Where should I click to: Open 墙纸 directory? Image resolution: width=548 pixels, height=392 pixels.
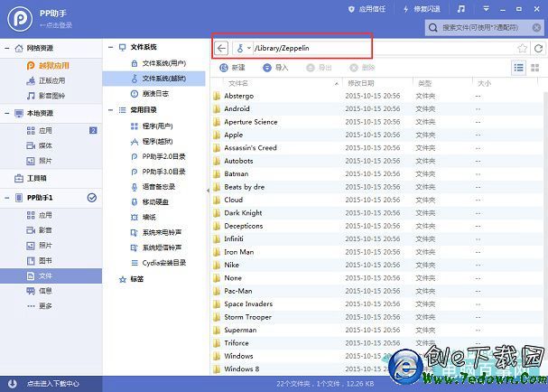pos(144,217)
